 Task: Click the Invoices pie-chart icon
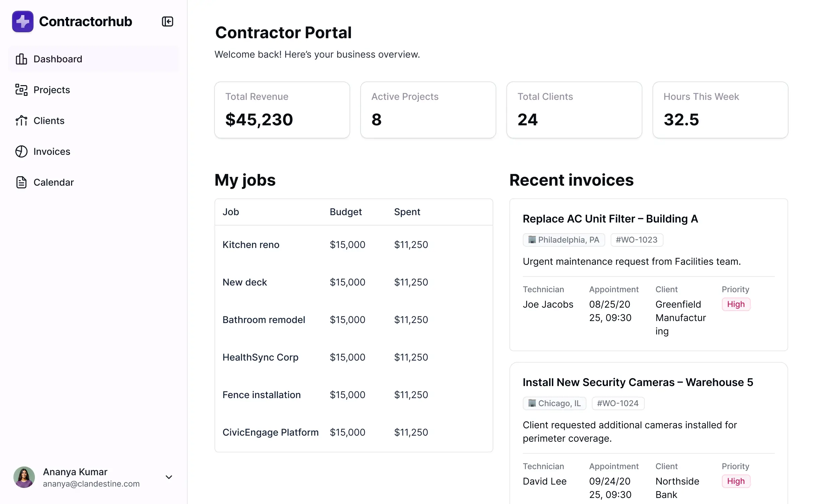pyautogui.click(x=21, y=151)
